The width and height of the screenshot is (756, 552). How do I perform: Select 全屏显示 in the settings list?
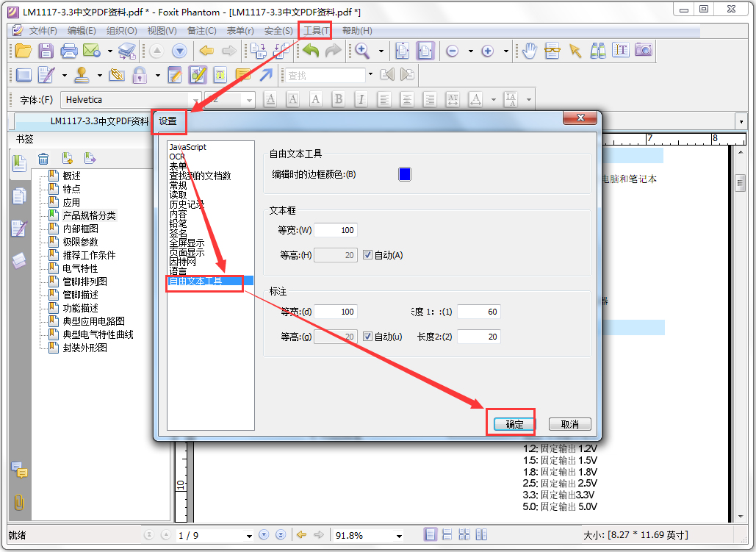click(187, 243)
